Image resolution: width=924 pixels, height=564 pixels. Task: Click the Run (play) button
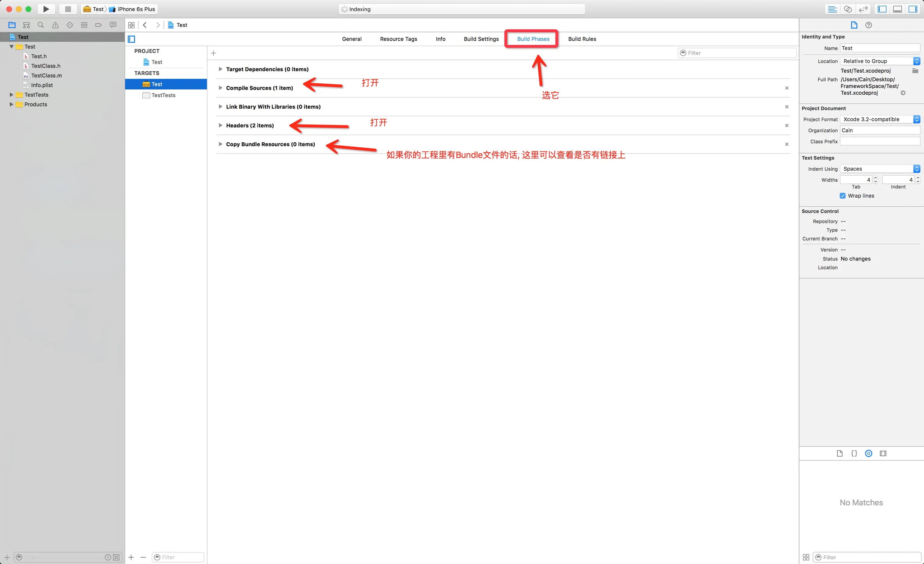click(46, 9)
